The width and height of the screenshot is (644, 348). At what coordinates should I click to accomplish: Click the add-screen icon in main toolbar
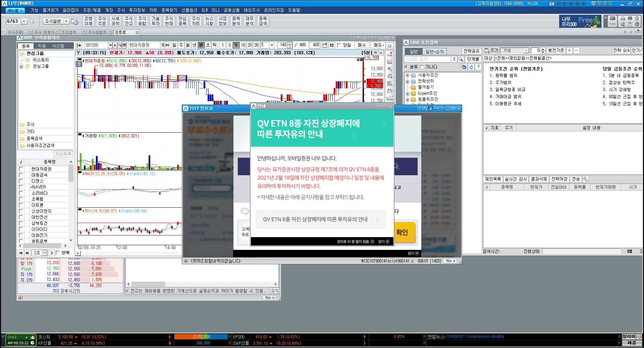click(74, 21)
